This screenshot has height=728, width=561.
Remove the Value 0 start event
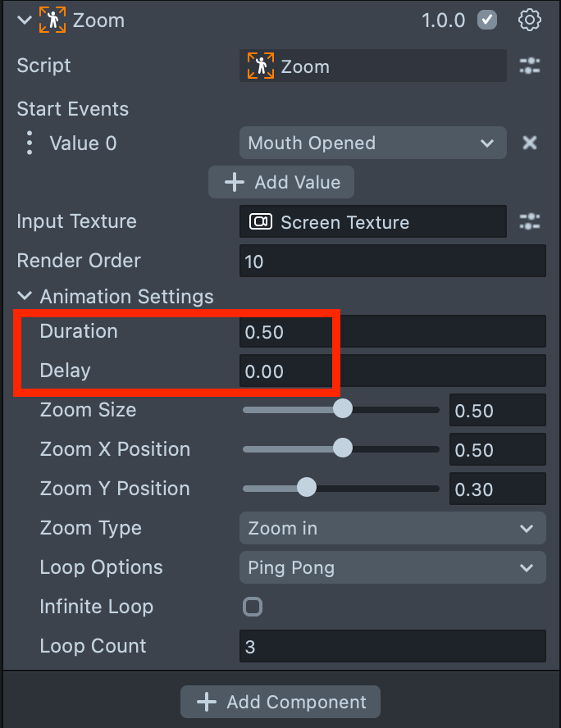[530, 143]
